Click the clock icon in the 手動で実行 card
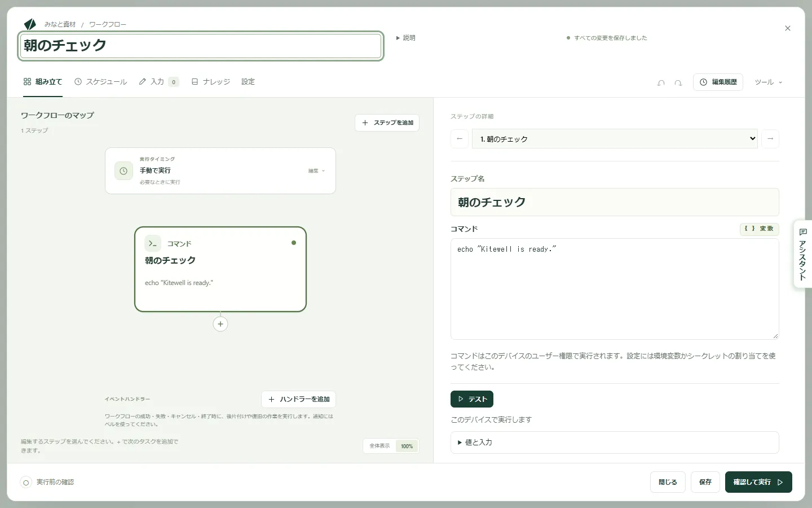Screen dimensions: 812x508 click(x=123, y=171)
